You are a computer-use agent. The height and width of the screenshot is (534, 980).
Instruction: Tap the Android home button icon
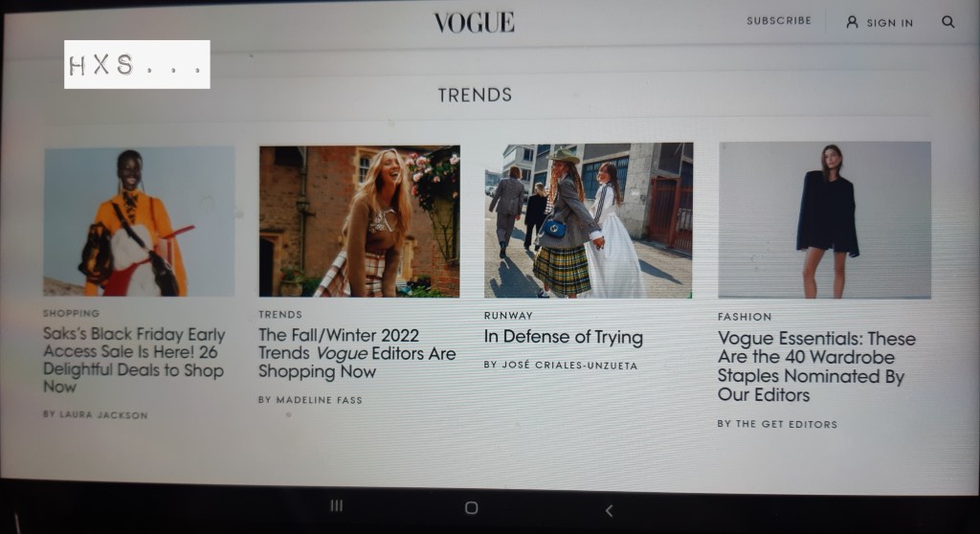tap(471, 508)
